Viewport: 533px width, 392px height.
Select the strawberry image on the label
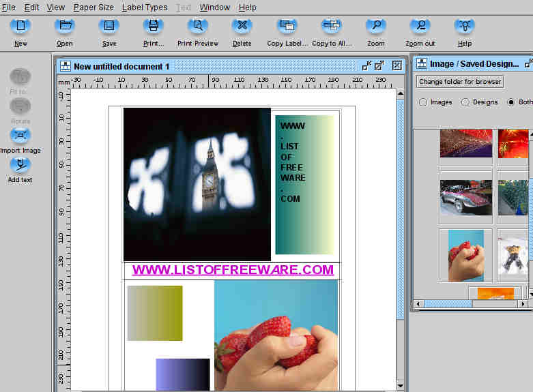(x=276, y=335)
